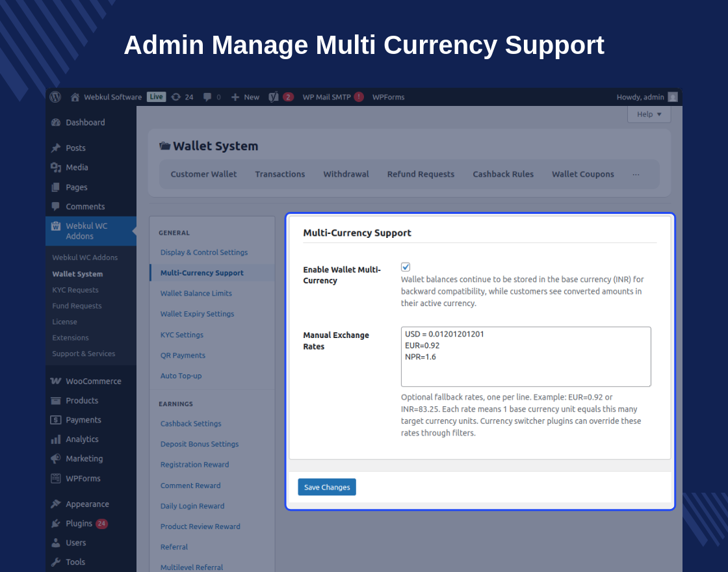Open License submenu item
This screenshot has height=572, width=728.
[64, 322]
